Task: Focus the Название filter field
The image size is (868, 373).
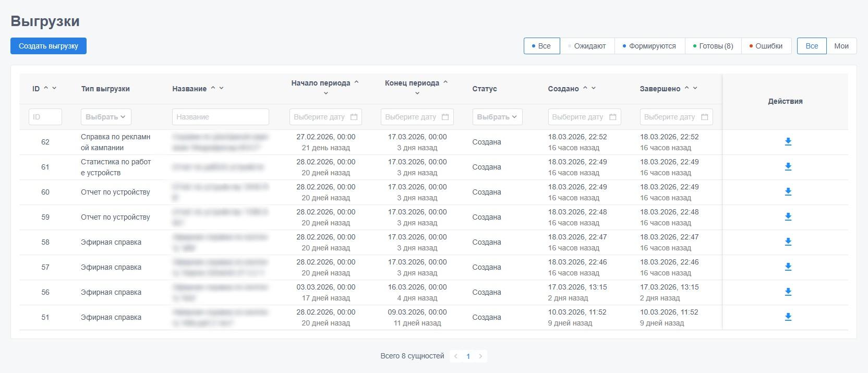Action: point(221,117)
